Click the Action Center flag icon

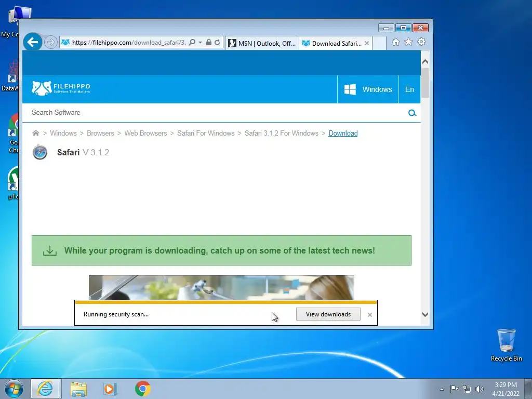click(x=454, y=389)
